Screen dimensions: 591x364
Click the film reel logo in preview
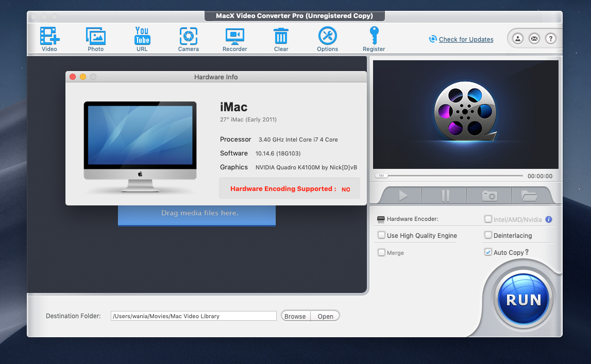pos(465,112)
